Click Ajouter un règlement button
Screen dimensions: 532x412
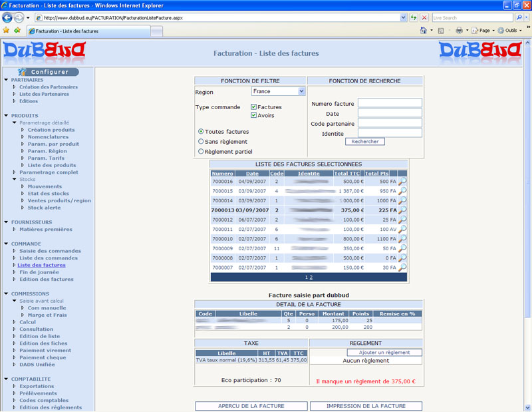(x=384, y=352)
